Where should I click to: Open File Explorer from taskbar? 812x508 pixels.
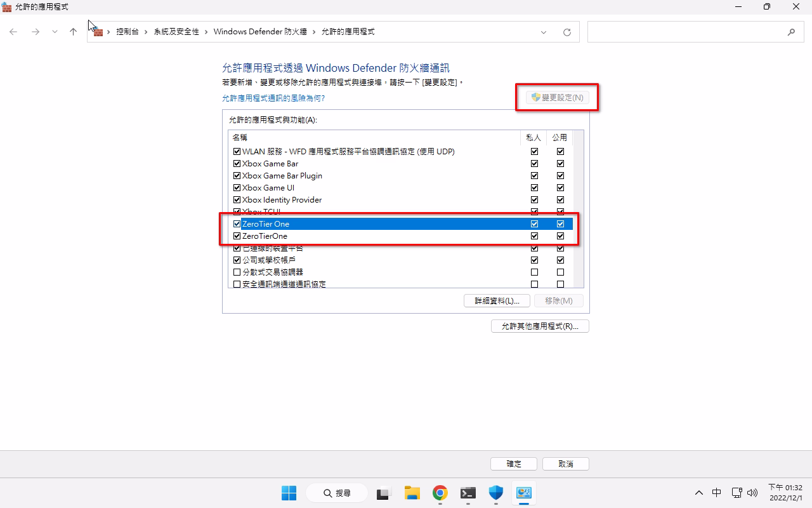pos(412,493)
